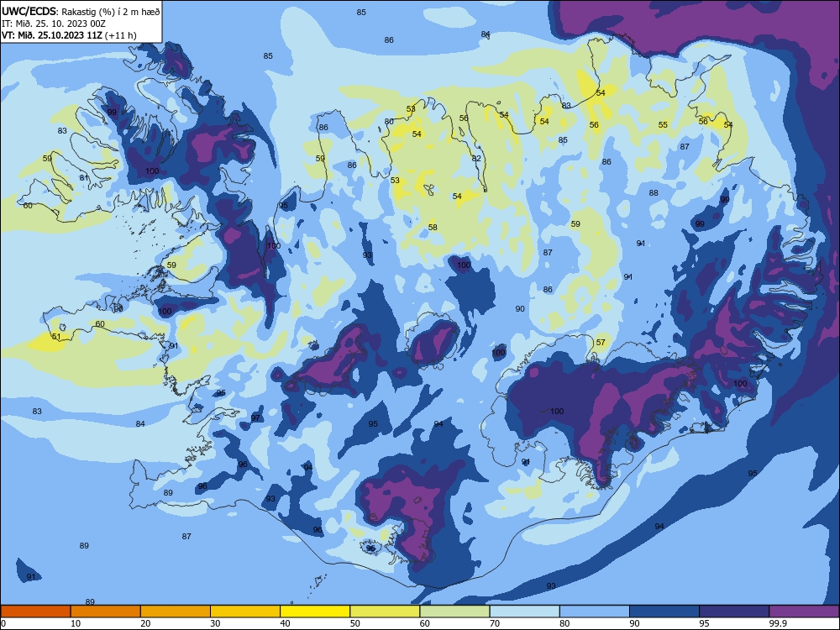Click the '82' humidity value on the map
840x630 pixels.
pos(476,159)
